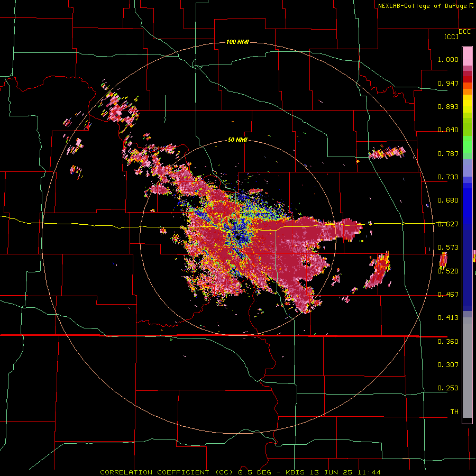476x476 pixels.
Task: Click the DCC label above the color scale
Action: [x=464, y=32]
